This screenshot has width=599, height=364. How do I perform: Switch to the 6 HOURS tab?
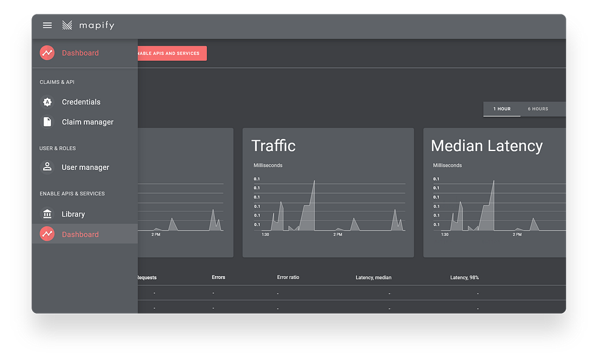[538, 109]
